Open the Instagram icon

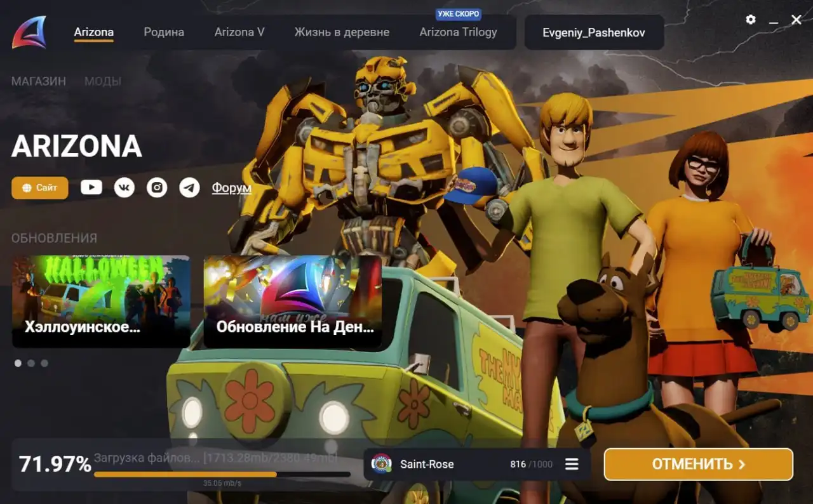point(157,187)
